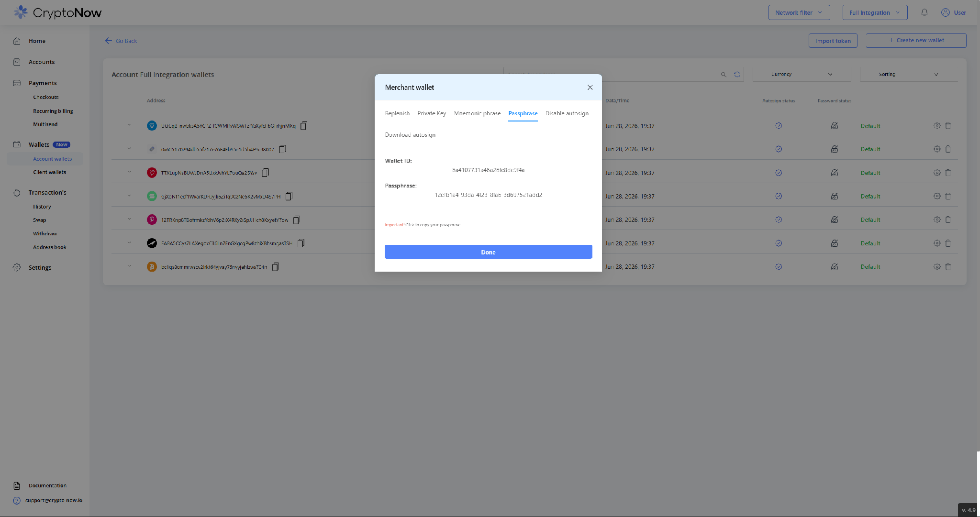Toggle autosign status for GjXoNt row
The image size is (980, 517).
point(779,196)
